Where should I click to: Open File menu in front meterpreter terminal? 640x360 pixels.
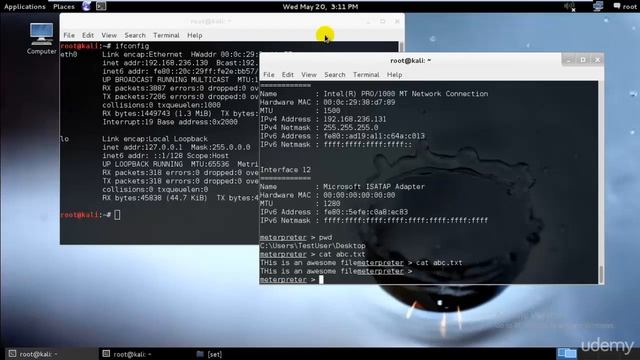[x=269, y=75]
